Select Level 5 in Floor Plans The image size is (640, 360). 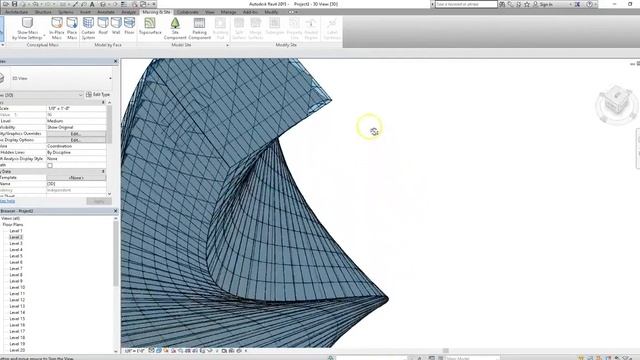tap(16, 256)
